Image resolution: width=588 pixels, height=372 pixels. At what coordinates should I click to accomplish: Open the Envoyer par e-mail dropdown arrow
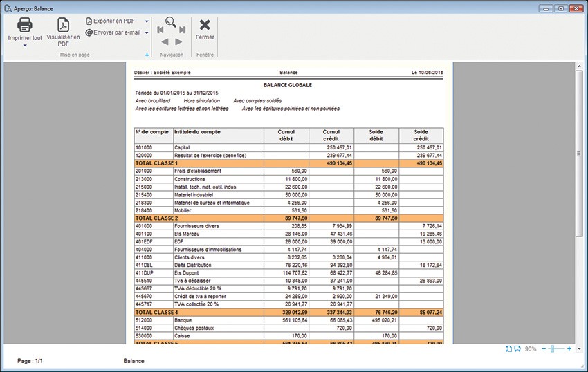147,32
